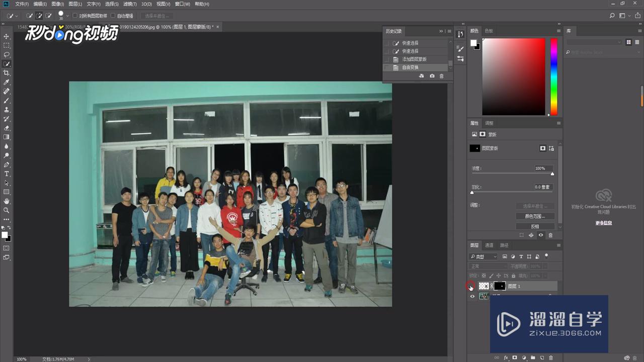This screenshot has width=644, height=362.
Task: Select the Path Selection tool
Action: tap(7, 183)
